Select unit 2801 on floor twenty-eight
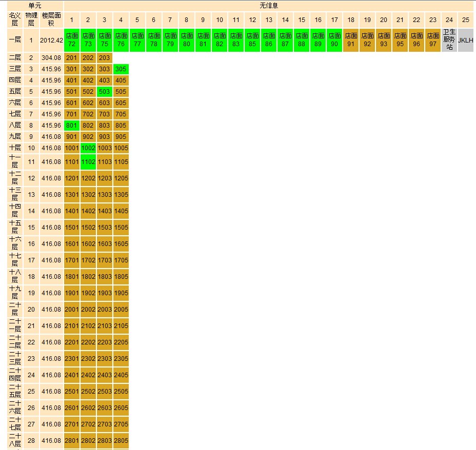Screen dimensions: 476x450 (x=72, y=440)
